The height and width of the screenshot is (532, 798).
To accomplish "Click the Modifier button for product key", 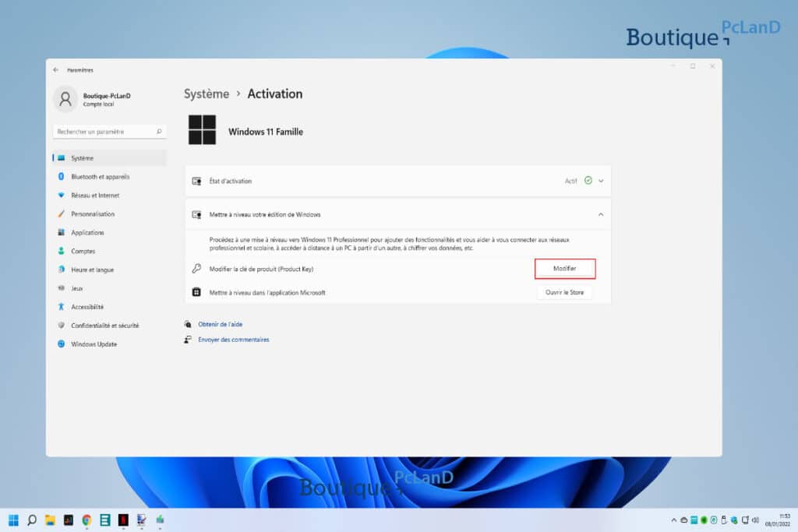I will coord(565,269).
